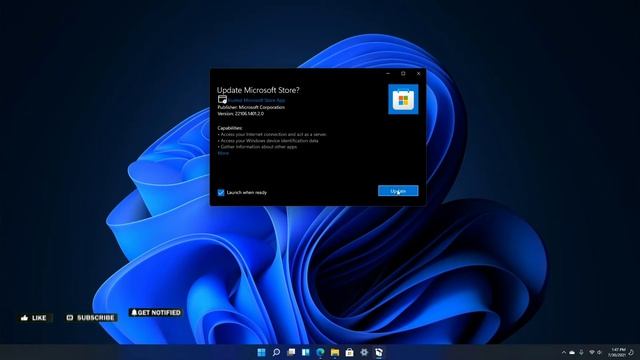Open volume speaker tray icon
Viewport: 640px width, 360px height.
(600, 352)
